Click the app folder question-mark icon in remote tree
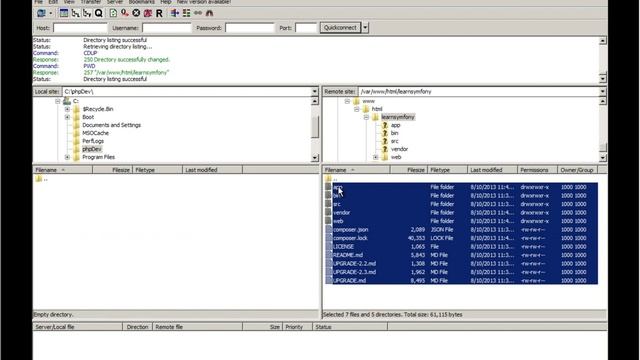This screenshot has height=360, width=640. 384,125
